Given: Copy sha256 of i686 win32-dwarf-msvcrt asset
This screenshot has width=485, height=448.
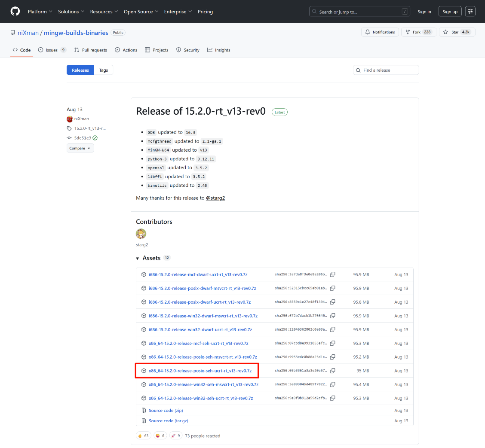Looking at the screenshot, I should [333, 316].
